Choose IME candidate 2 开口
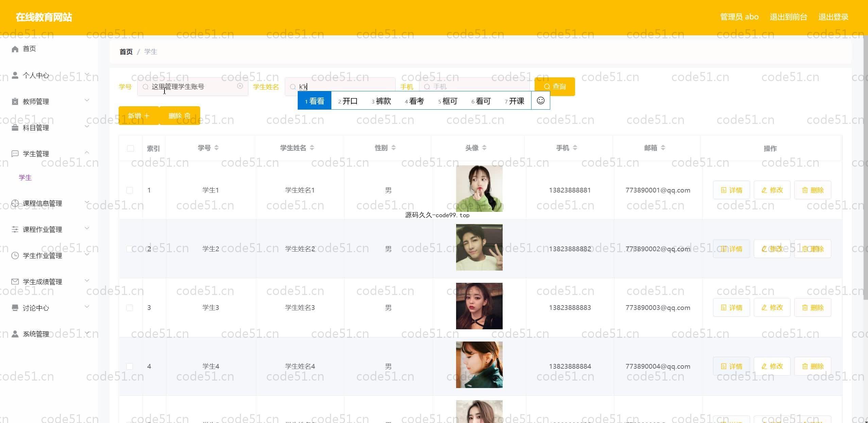This screenshot has width=868, height=423. pyautogui.click(x=348, y=101)
